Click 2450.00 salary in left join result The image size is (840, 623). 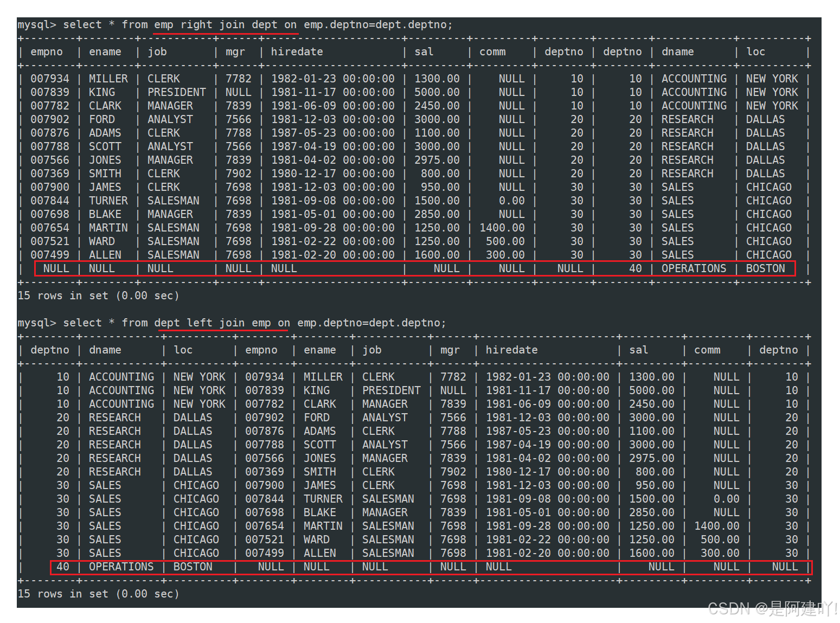[652, 404]
